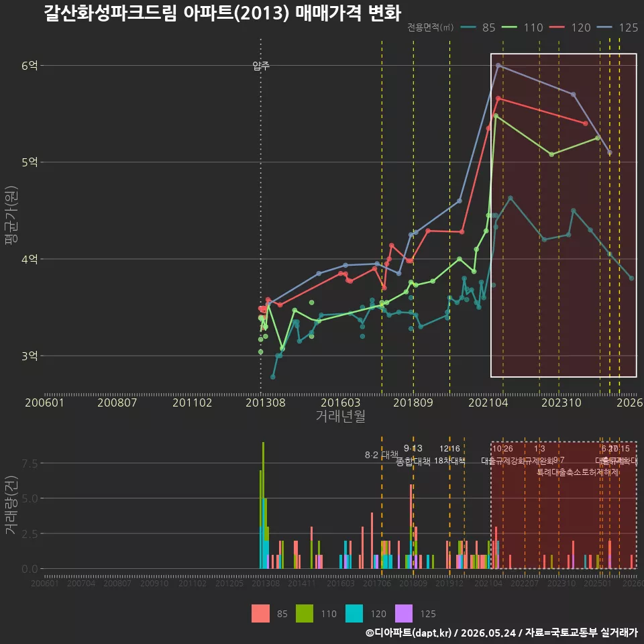Click the 거래량(건) axis title
This screenshot has width=644, height=644.
tap(11, 504)
